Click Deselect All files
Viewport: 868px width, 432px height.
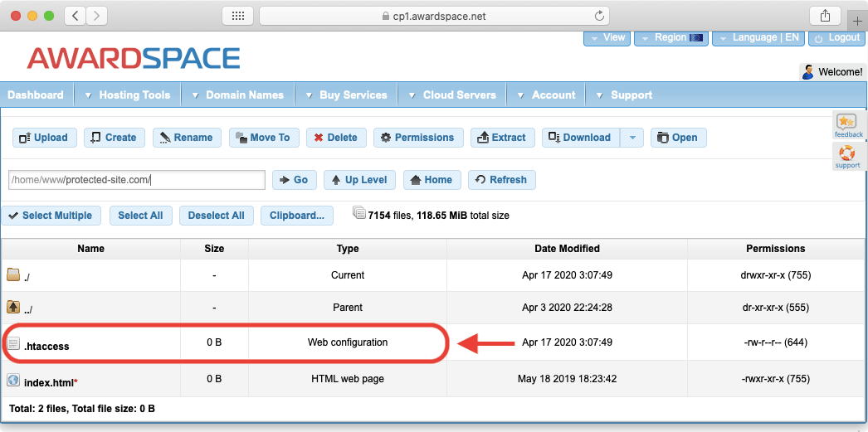[x=217, y=216]
